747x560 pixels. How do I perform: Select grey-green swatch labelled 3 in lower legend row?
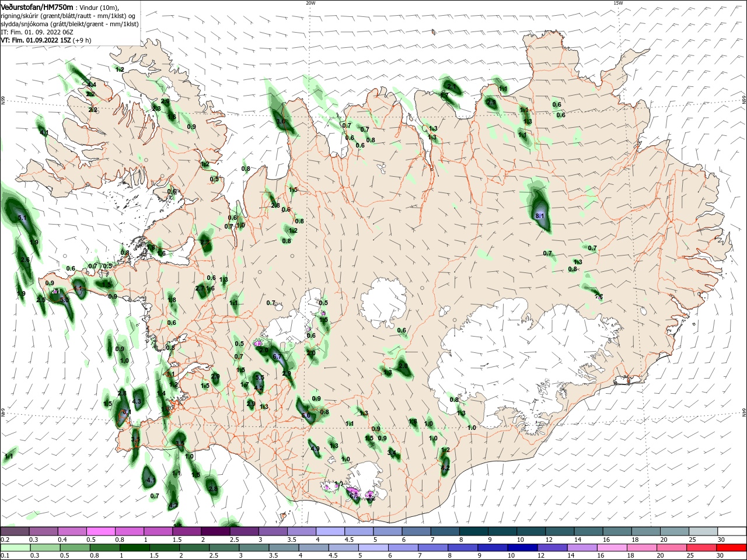click(x=254, y=548)
